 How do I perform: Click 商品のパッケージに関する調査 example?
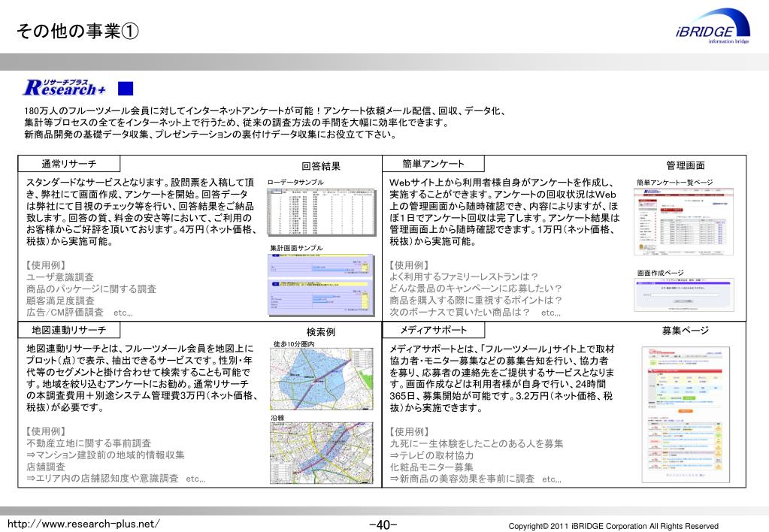tap(91, 289)
